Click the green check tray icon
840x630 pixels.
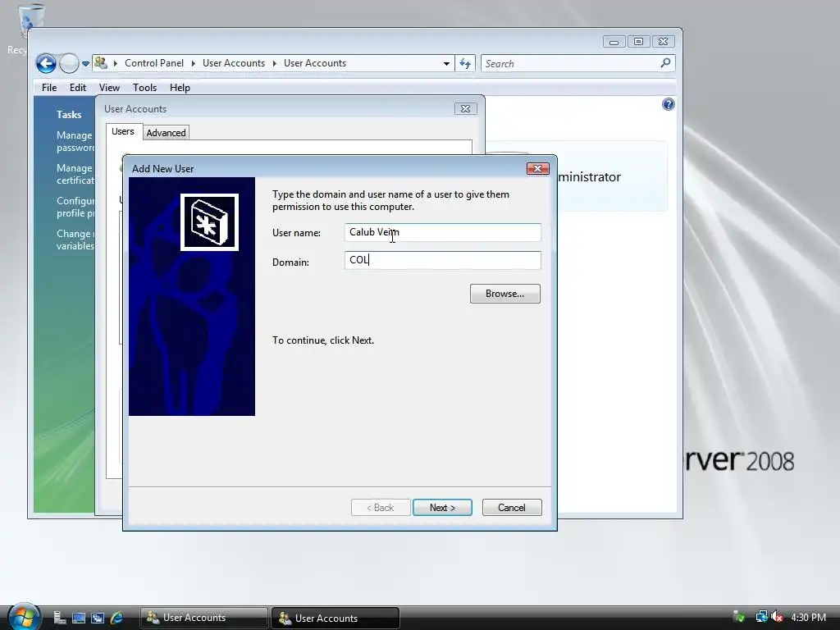[x=739, y=617]
